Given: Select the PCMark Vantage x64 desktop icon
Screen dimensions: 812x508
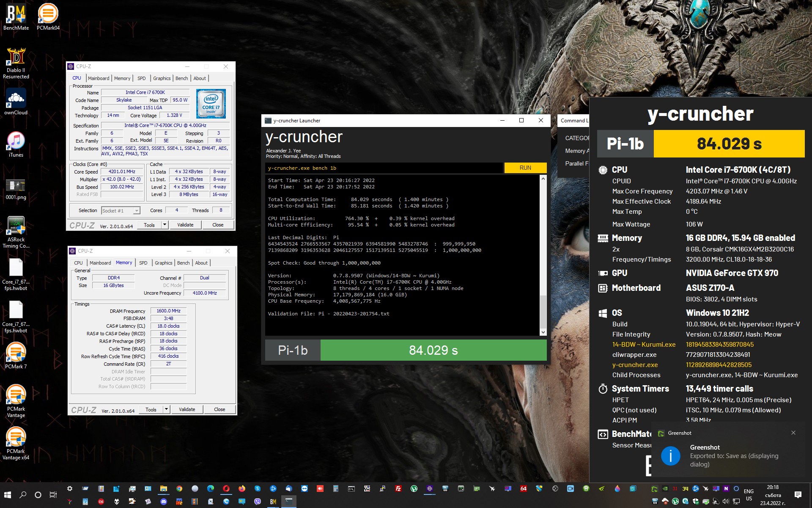Looking at the screenshot, I should (16, 443).
